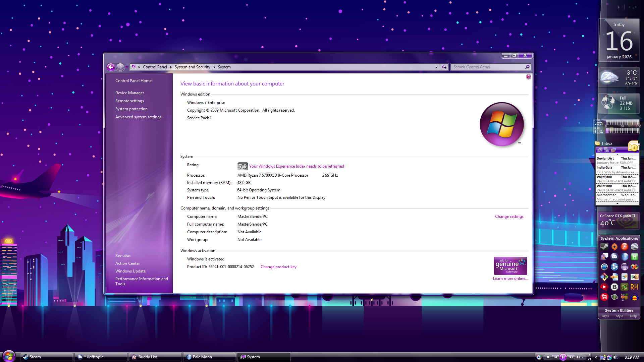644x362 pixels.
Task: Click the Windows Media Player taskbar toolbar icon
Action: [539, 357]
